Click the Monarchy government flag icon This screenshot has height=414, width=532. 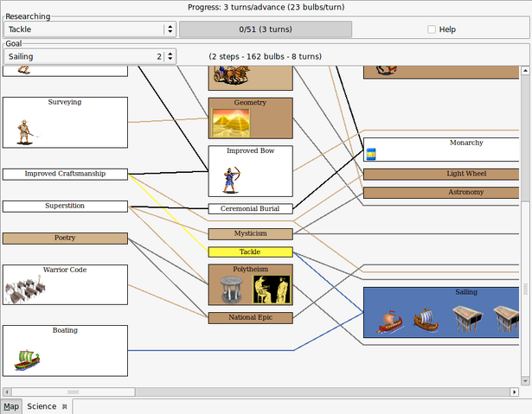point(371,154)
